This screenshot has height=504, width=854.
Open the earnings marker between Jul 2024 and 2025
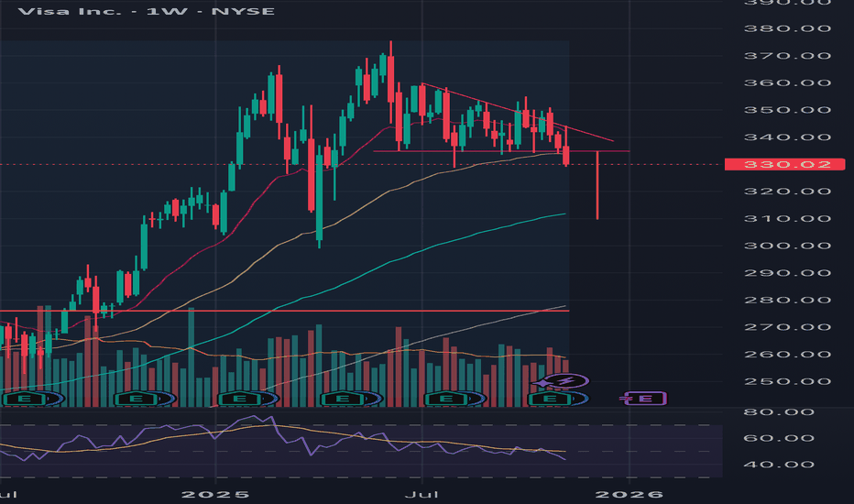coord(137,400)
